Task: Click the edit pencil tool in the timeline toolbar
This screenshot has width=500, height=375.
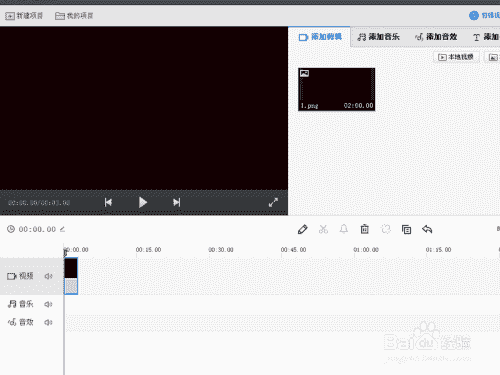Action: coord(303,229)
